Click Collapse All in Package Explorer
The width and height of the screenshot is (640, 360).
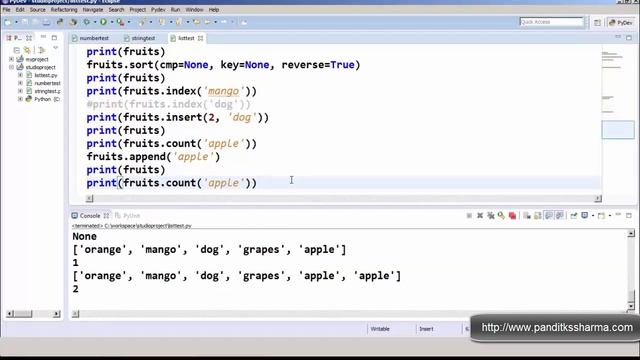click(x=17, y=50)
